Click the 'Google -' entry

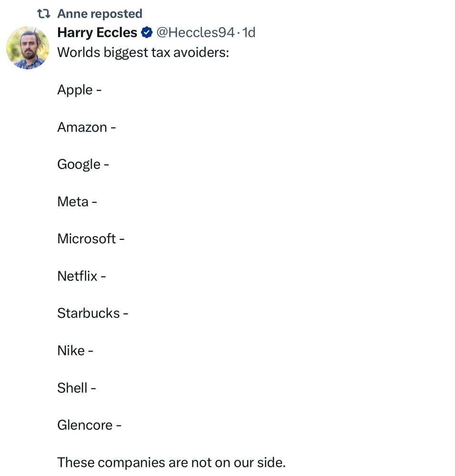[83, 164]
